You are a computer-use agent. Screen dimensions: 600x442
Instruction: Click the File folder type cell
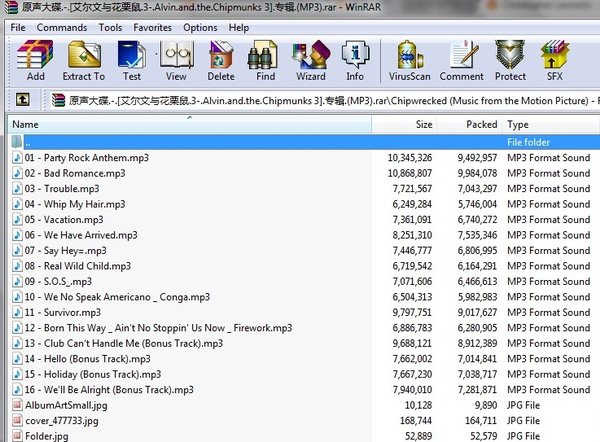point(528,142)
